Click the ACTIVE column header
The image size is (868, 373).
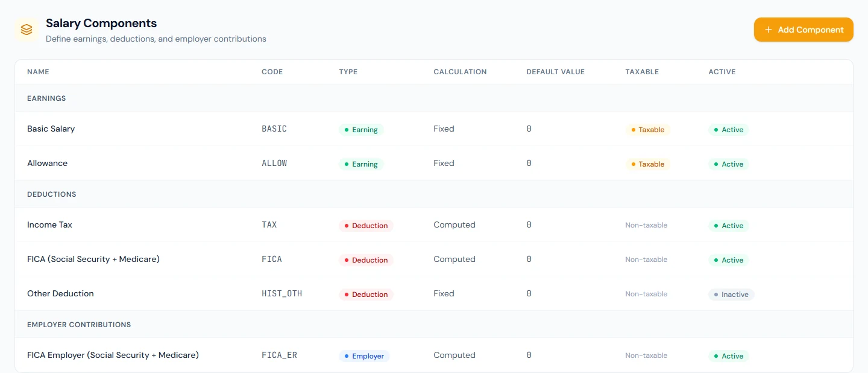pyautogui.click(x=722, y=72)
